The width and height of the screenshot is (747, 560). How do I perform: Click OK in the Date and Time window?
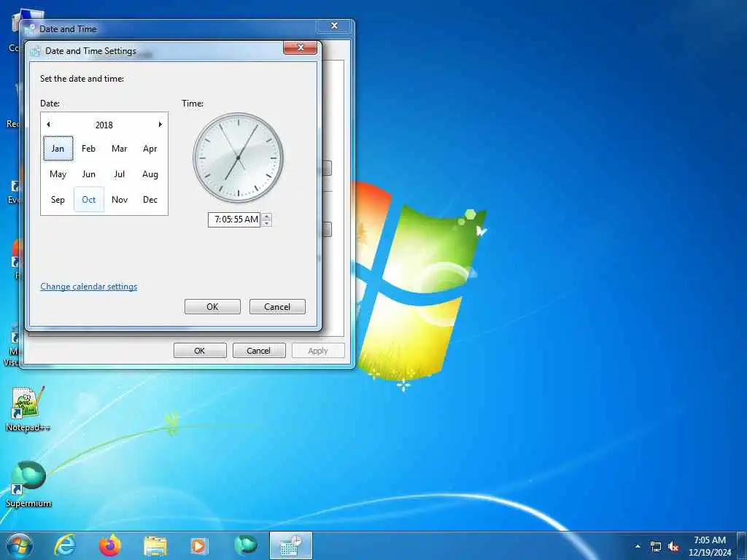[x=200, y=351]
